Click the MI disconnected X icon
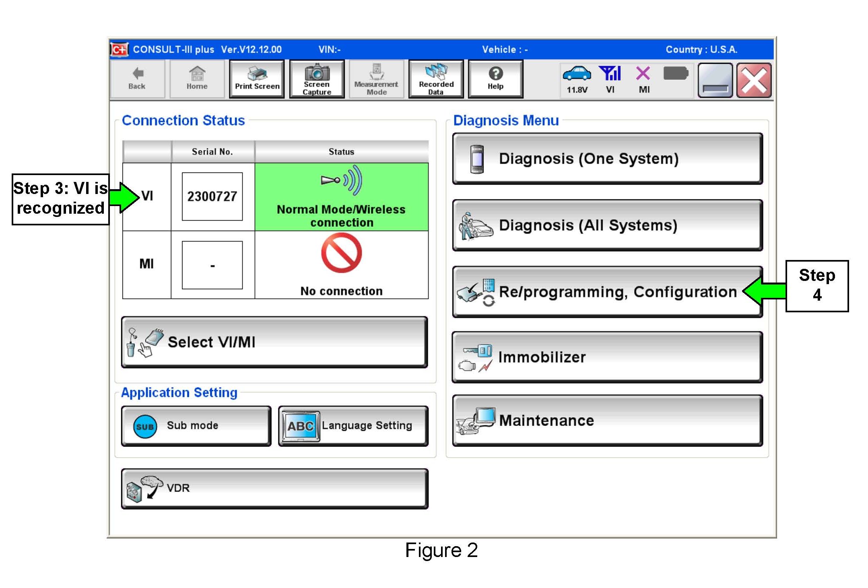The height and width of the screenshot is (588, 868). (643, 74)
